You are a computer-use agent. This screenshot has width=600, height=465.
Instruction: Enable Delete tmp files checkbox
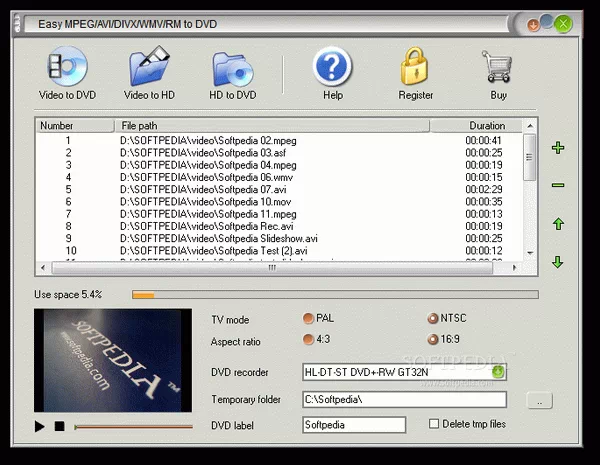pos(433,424)
